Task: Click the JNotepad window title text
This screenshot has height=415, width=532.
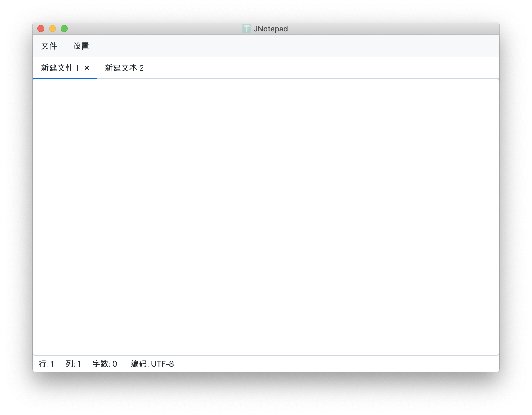Action: point(271,29)
